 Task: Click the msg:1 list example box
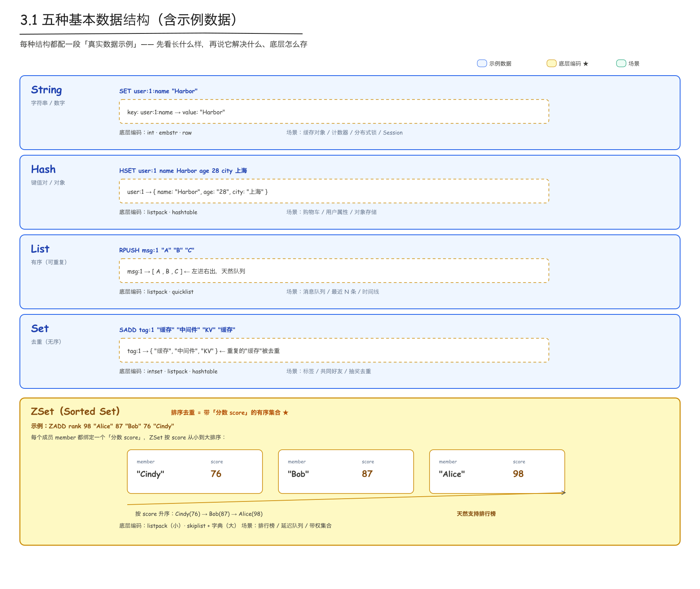click(334, 271)
